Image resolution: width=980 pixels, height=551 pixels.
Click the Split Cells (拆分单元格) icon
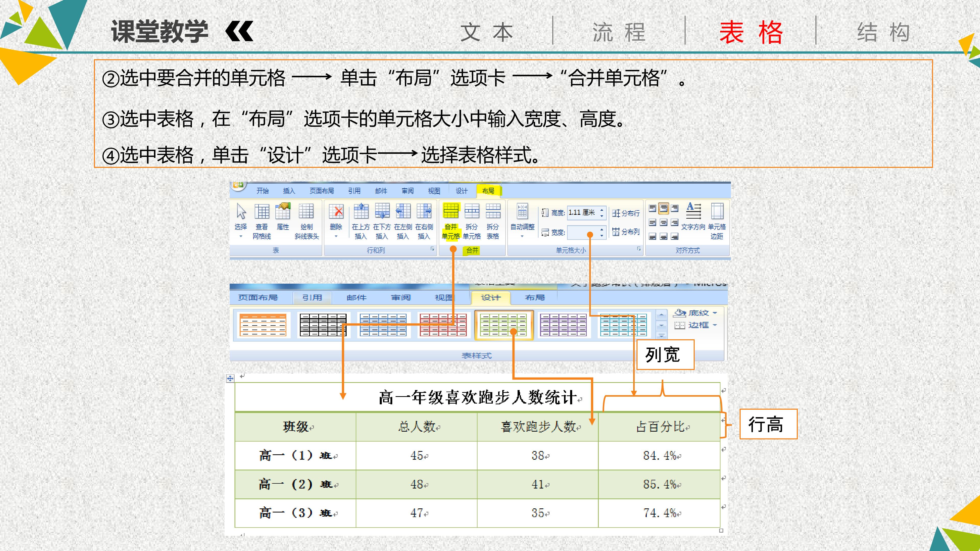(x=472, y=221)
